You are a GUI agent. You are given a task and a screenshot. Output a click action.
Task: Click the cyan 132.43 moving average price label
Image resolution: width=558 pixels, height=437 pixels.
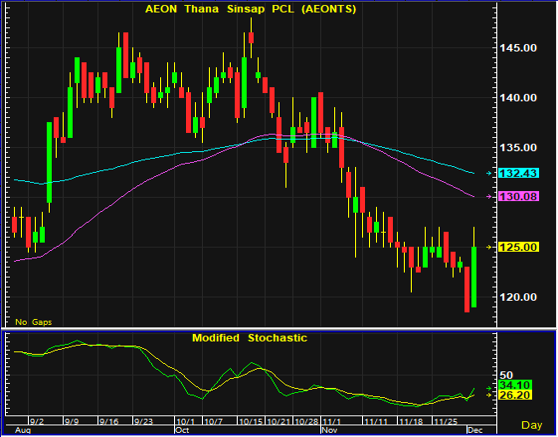coord(518,173)
